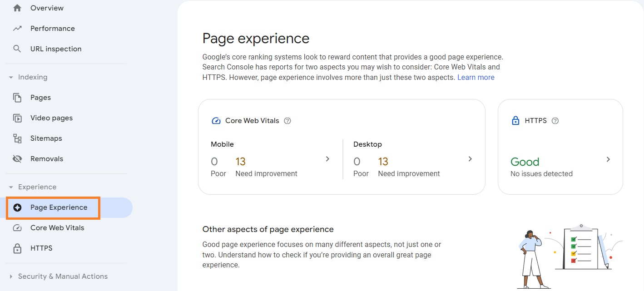Collapse the Experience section
This screenshot has height=291, width=644.
pyautogui.click(x=11, y=187)
